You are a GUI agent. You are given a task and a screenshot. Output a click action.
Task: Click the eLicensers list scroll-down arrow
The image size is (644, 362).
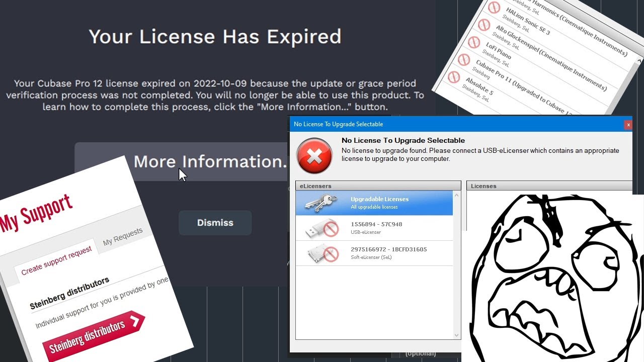457,335
